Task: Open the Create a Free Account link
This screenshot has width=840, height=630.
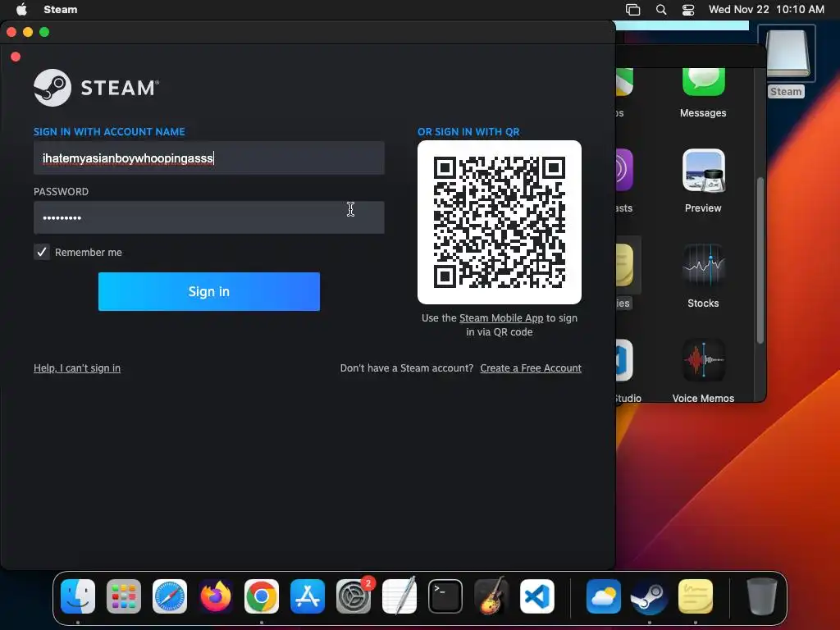Action: 531,368
